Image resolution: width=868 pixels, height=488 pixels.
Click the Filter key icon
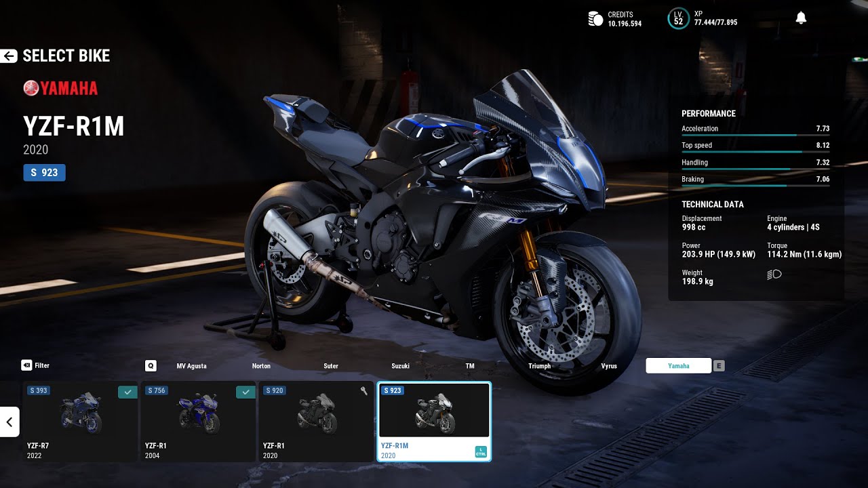tap(26, 365)
